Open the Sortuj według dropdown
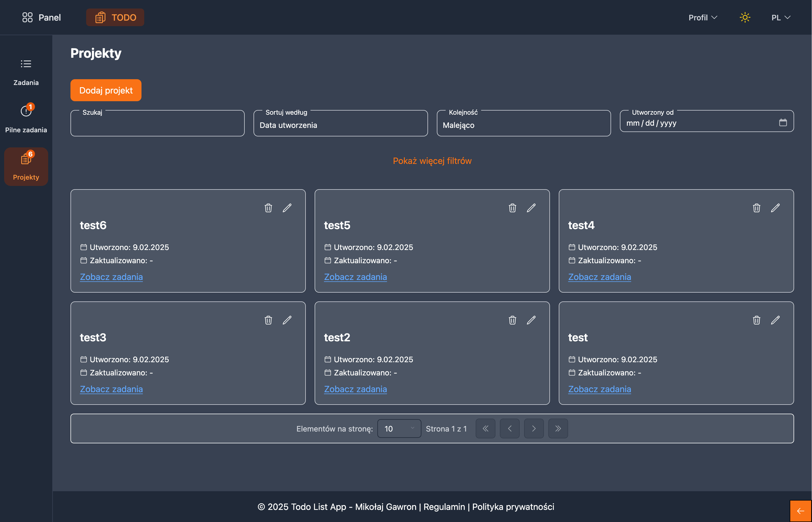812x522 pixels. [340, 125]
